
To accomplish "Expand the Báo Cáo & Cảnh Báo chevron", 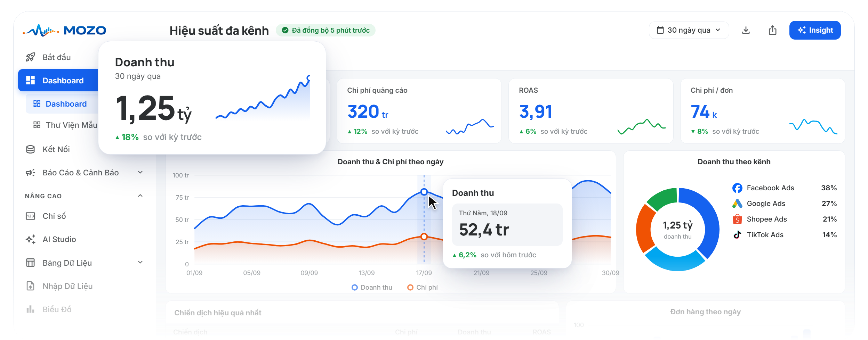I will tap(140, 173).
